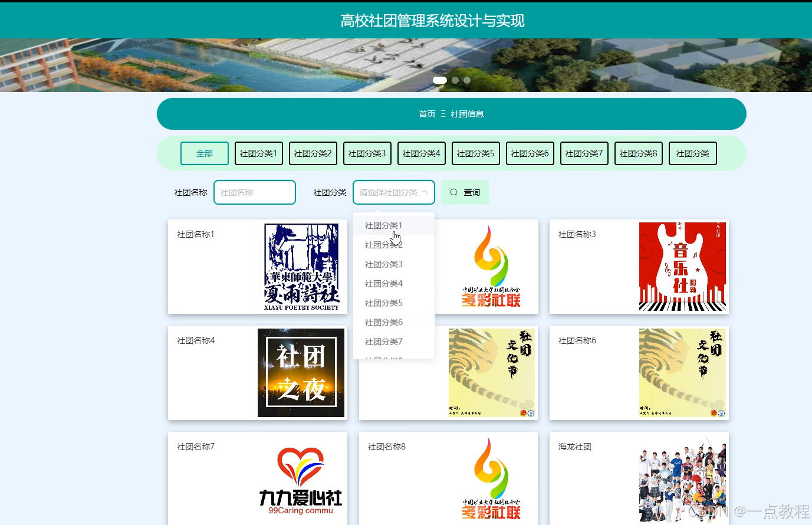Screen dimensions: 812x525
Task: Select the 社团分类6 filter tab
Action: coord(530,153)
